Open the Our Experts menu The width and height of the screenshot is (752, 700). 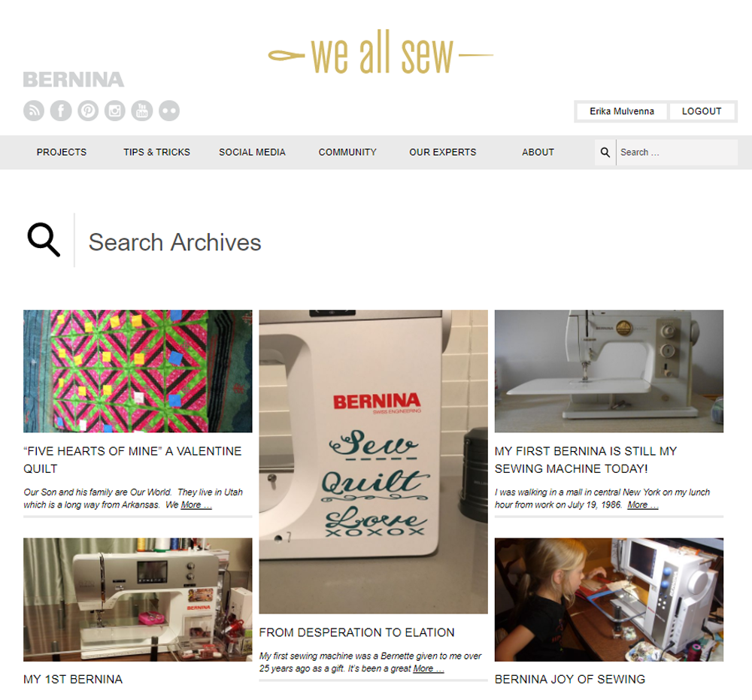pyautogui.click(x=443, y=153)
